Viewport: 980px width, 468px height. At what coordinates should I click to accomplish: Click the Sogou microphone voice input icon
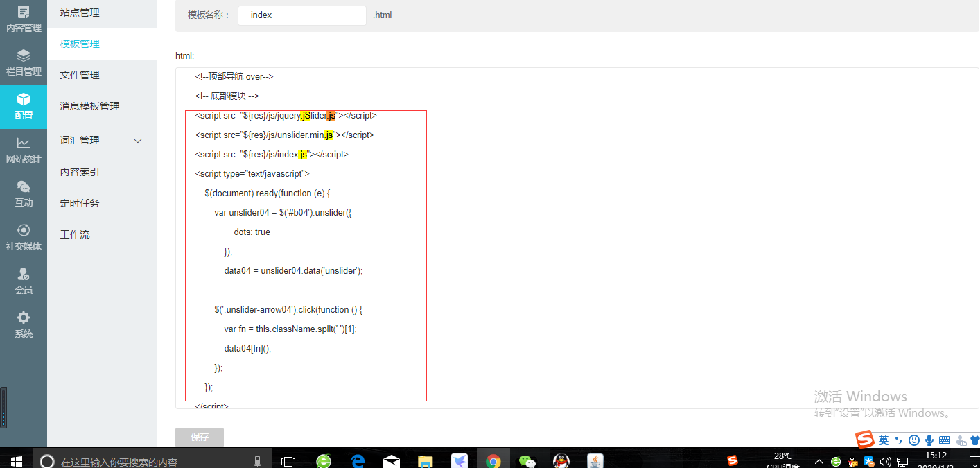pyautogui.click(x=929, y=440)
